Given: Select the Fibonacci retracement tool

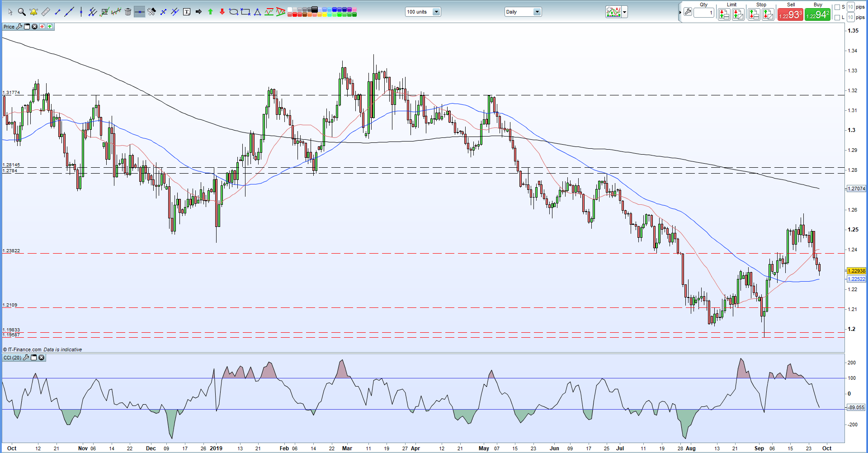Looking at the screenshot, I should tap(104, 12).
